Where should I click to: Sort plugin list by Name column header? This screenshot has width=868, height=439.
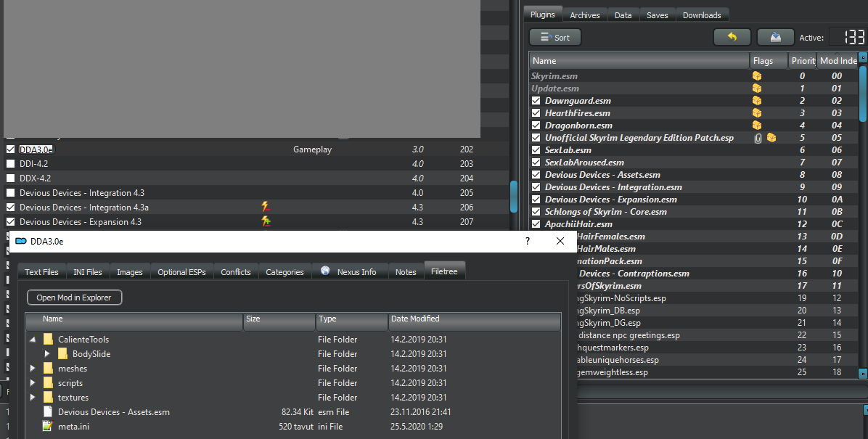coord(639,61)
